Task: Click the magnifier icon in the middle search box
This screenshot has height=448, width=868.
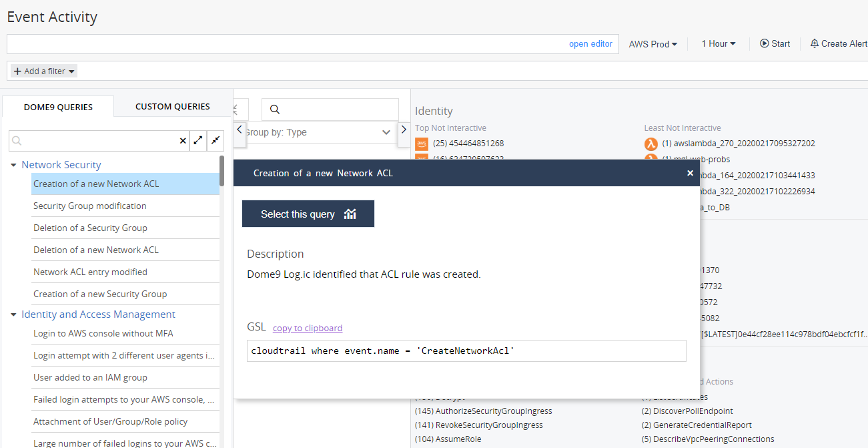Action: point(274,109)
